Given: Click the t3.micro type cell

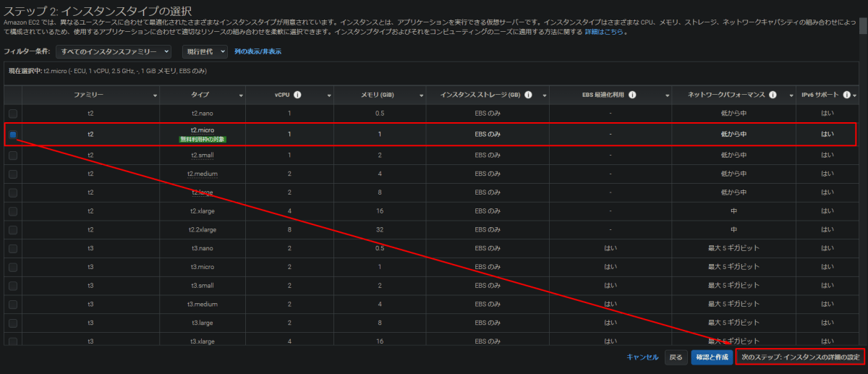Looking at the screenshot, I should (x=201, y=267).
